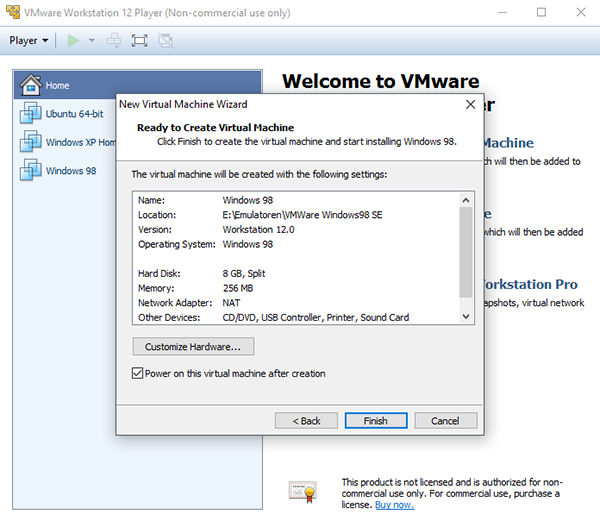Click the Buy now link
This screenshot has width=600, height=521.
coord(392,505)
